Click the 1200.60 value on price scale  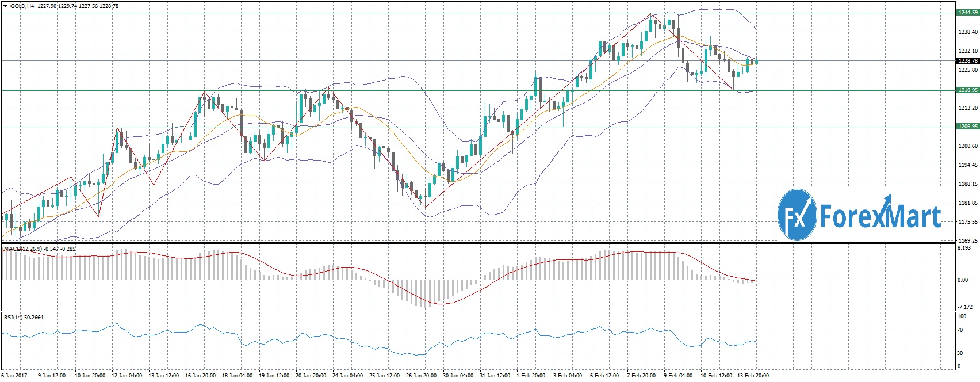967,146
